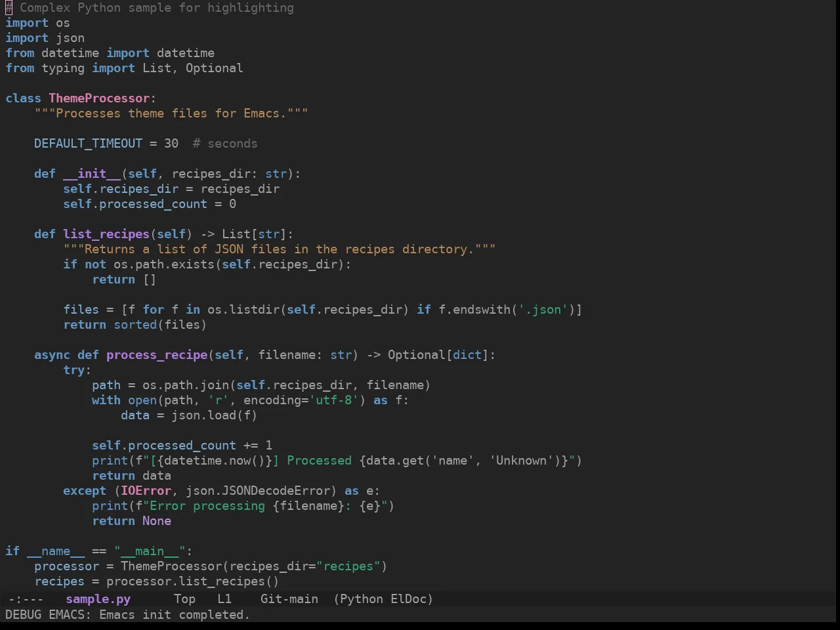The height and width of the screenshot is (630, 840).
Task: Click the L1 line number indicator
Action: (224, 599)
